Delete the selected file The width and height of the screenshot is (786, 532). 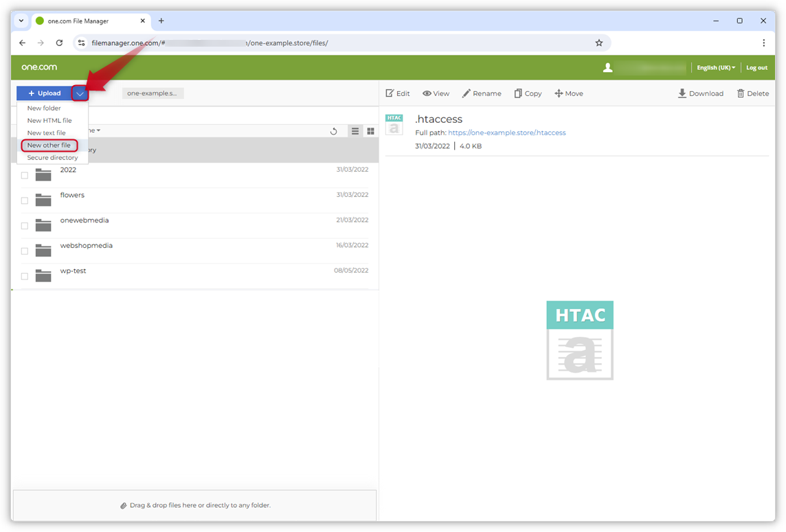point(752,93)
